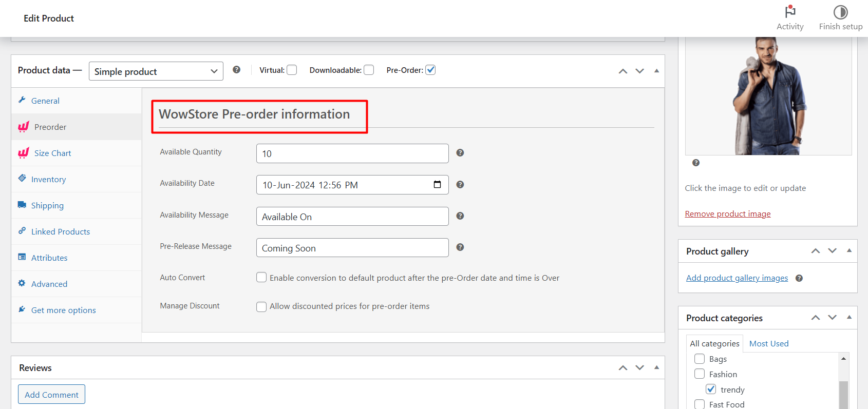Click help icon next to gallery images link
The height and width of the screenshot is (409, 868).
799,278
